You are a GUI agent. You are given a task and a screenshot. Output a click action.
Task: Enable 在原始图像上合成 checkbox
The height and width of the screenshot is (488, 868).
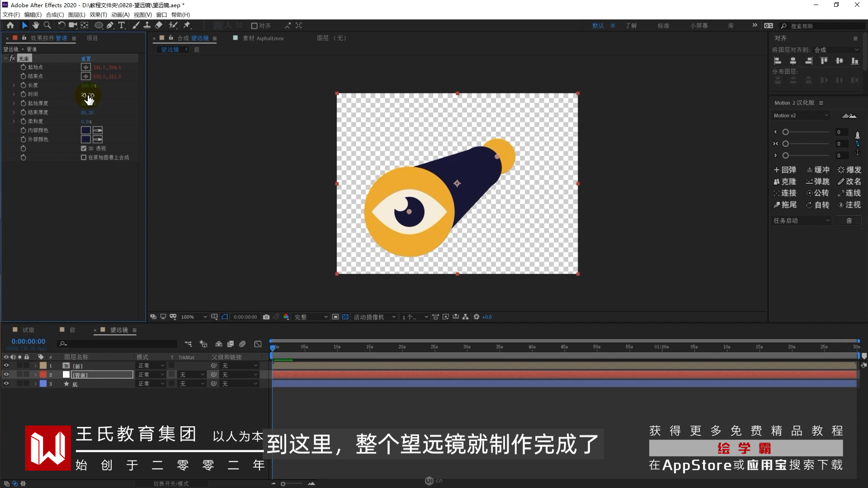[84, 157]
